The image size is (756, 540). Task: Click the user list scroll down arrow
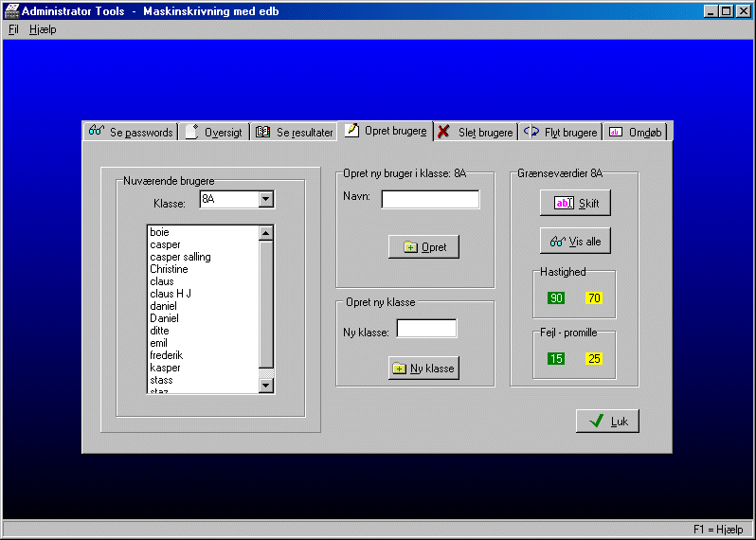265,386
